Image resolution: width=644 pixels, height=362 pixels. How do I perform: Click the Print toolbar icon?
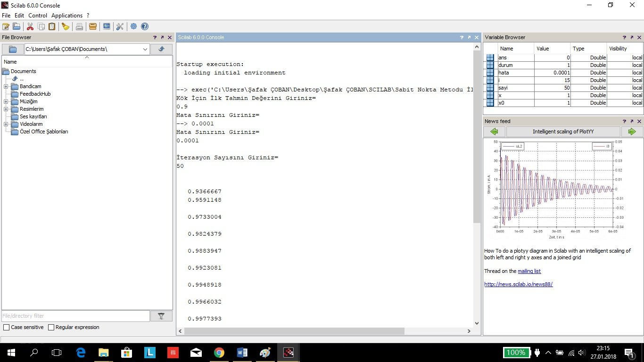pos(79,26)
